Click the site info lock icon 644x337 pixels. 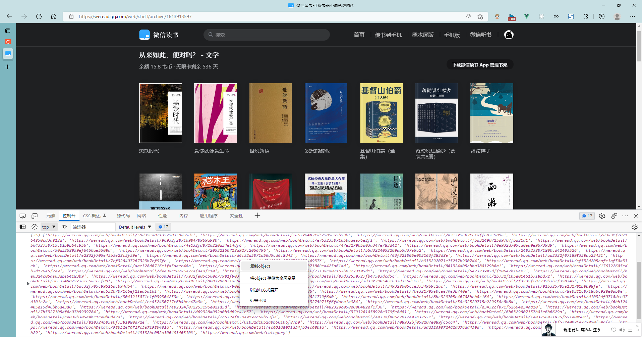[x=71, y=16]
